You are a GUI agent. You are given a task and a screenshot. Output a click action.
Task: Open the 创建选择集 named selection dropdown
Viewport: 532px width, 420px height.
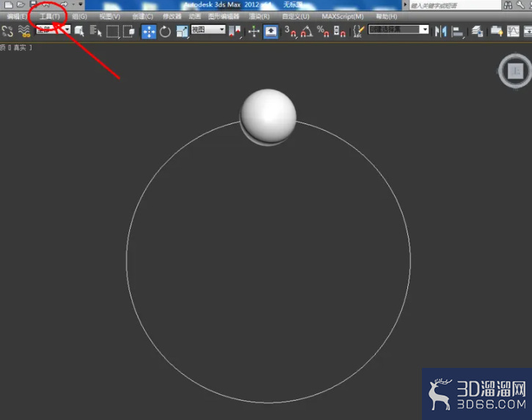coord(398,29)
